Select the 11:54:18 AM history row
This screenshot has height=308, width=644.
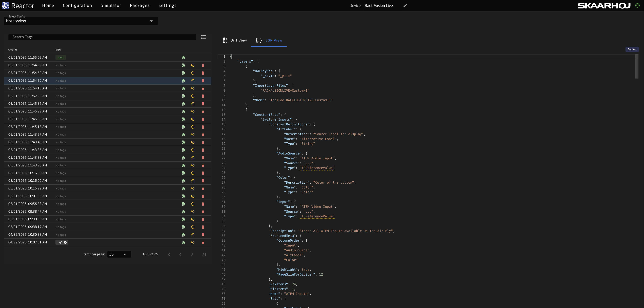(x=108, y=88)
